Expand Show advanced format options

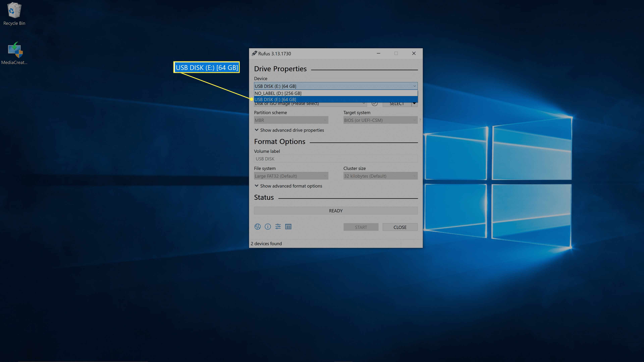click(x=288, y=186)
